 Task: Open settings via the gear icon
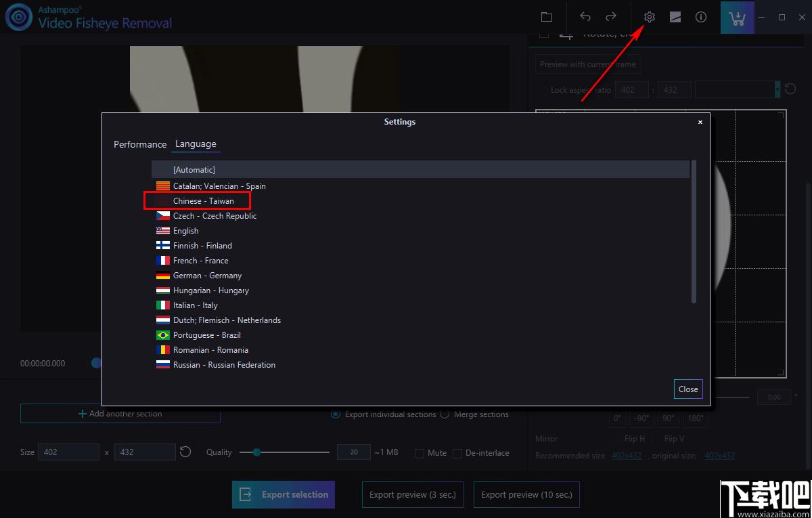(650, 17)
